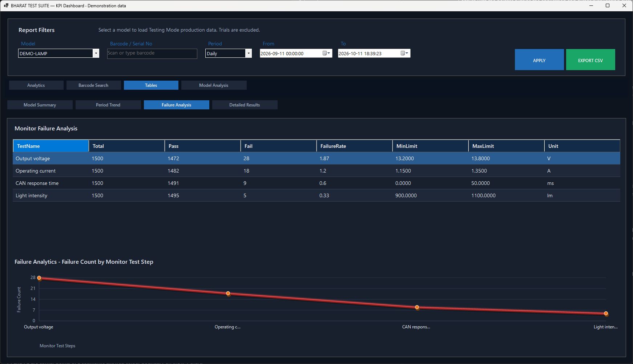Open the From date calendar picker icon
This screenshot has width=633, height=364.
click(x=326, y=53)
